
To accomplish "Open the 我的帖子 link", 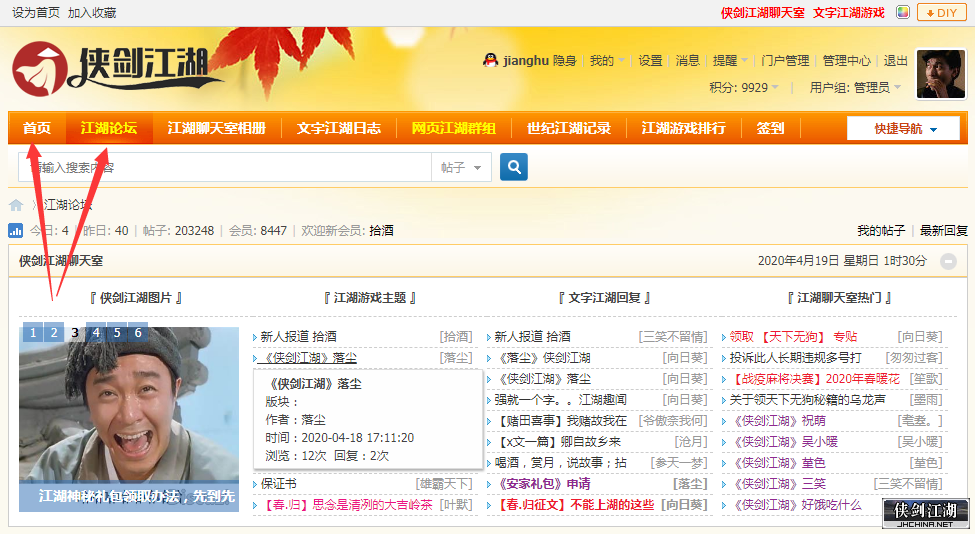I will (881, 231).
